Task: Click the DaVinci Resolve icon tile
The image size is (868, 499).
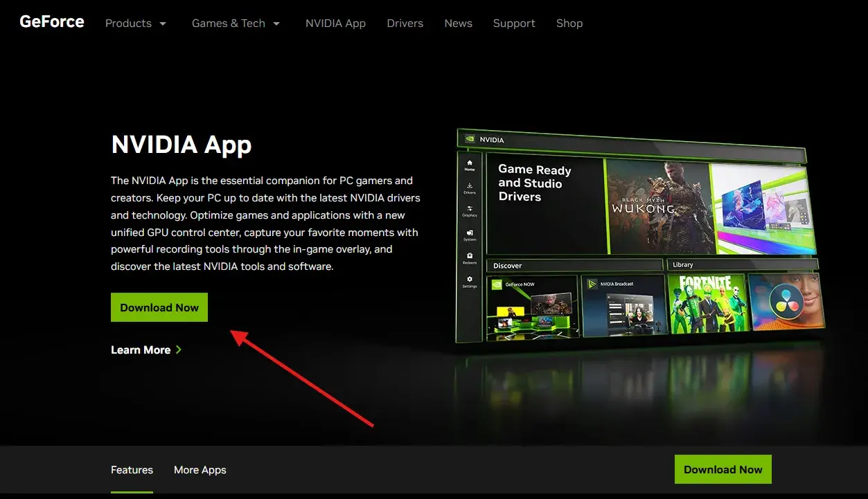Action: pos(786,302)
